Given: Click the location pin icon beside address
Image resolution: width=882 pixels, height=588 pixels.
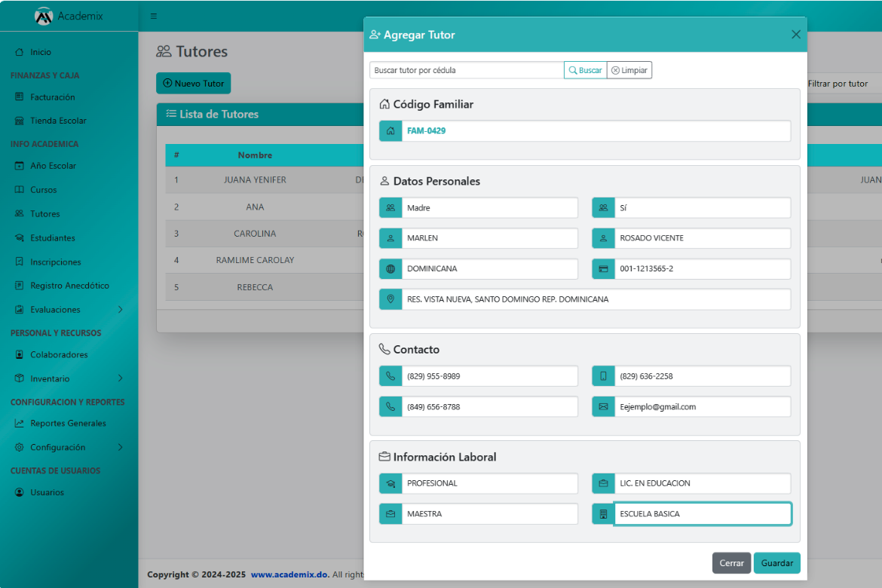Looking at the screenshot, I should tap(390, 299).
